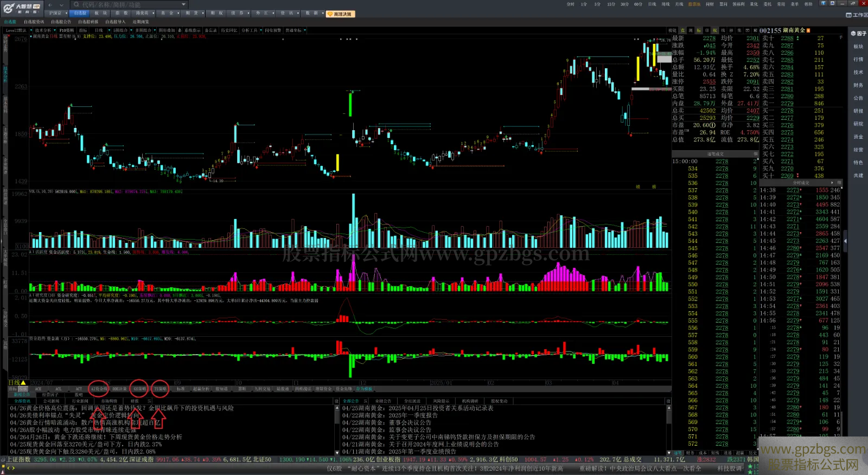Open the 板块 menu
Screen dimensions: 868x475
pyautogui.click(x=100, y=13)
